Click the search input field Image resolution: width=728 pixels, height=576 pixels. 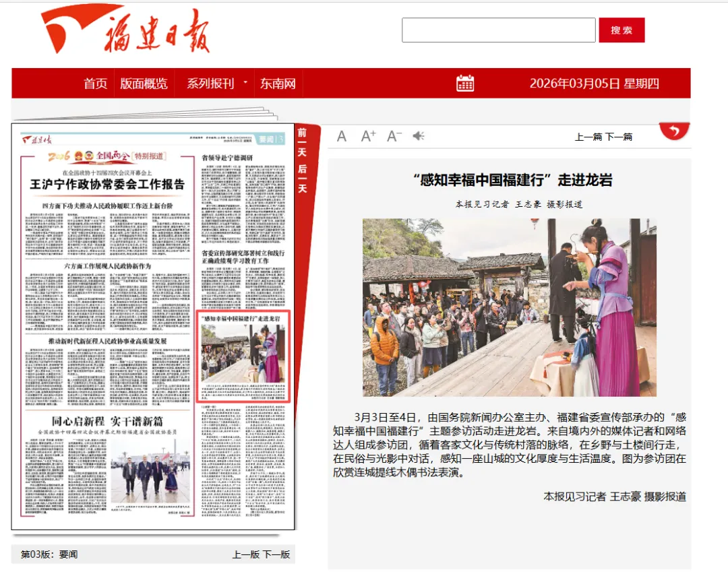(497, 30)
